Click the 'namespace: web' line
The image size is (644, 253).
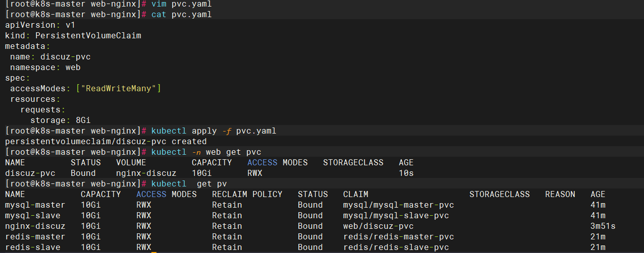45,68
